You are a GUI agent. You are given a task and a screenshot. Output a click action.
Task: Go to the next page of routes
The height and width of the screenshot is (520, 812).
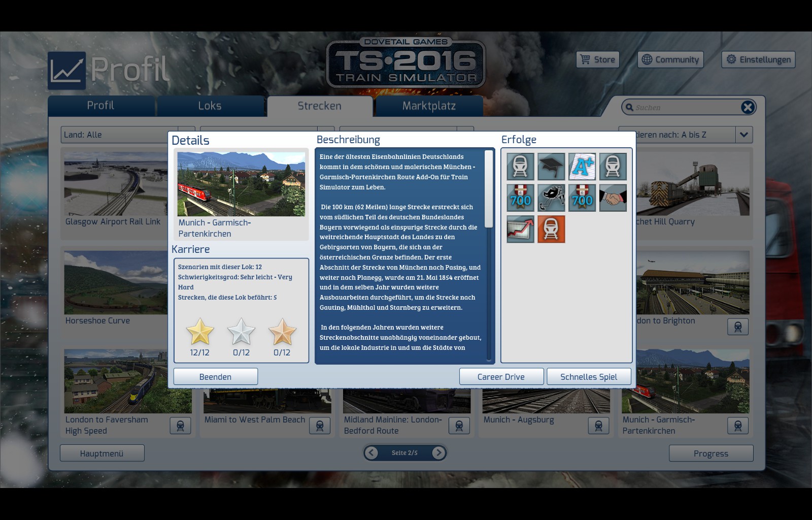point(438,452)
